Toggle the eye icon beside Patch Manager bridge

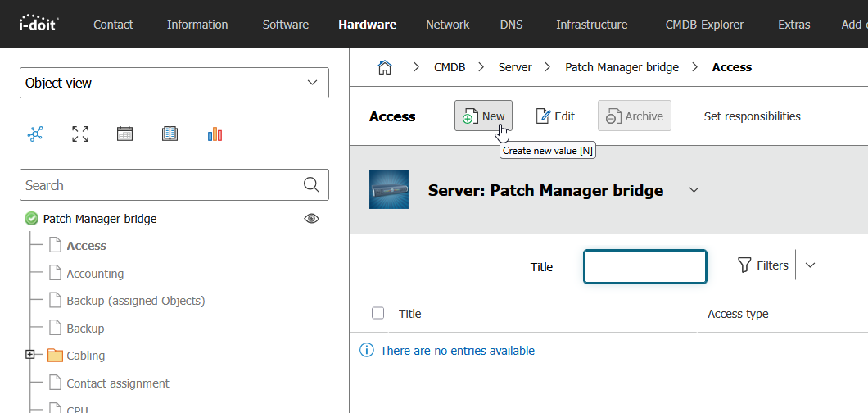312,219
